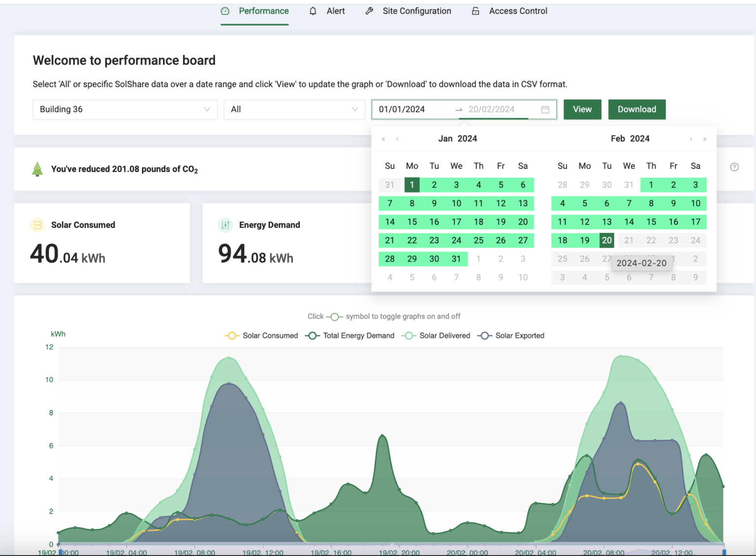Go to previous year using double-left arrow
756x556 pixels.
tap(383, 139)
